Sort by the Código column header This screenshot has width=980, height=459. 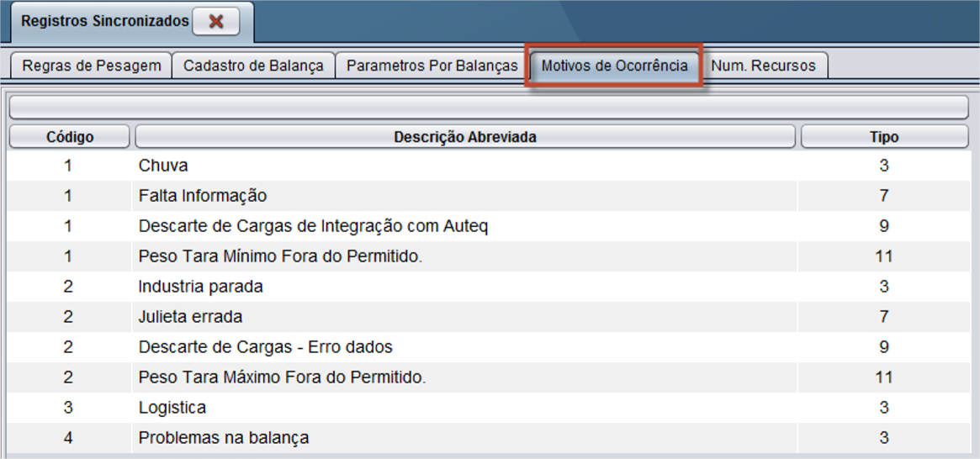pos(70,137)
